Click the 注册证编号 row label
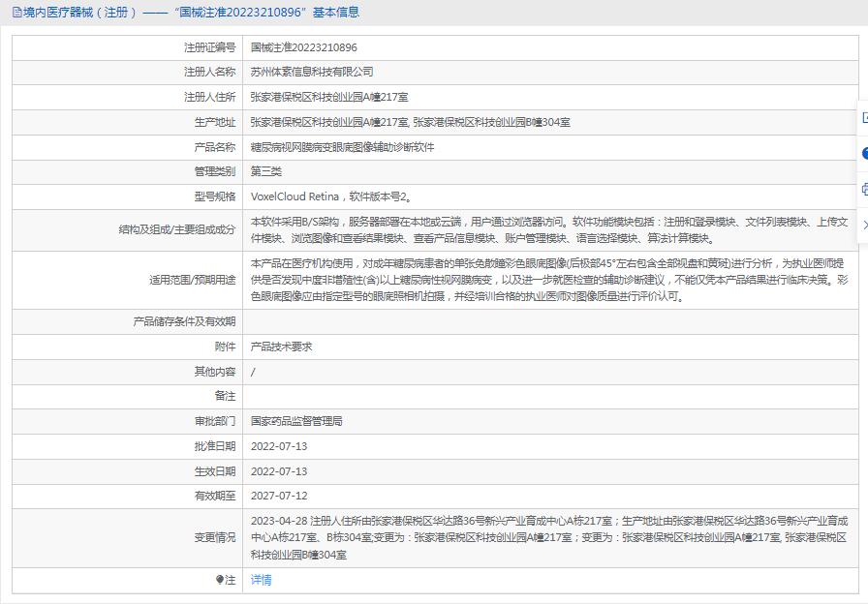The height and width of the screenshot is (604, 868). (210, 47)
